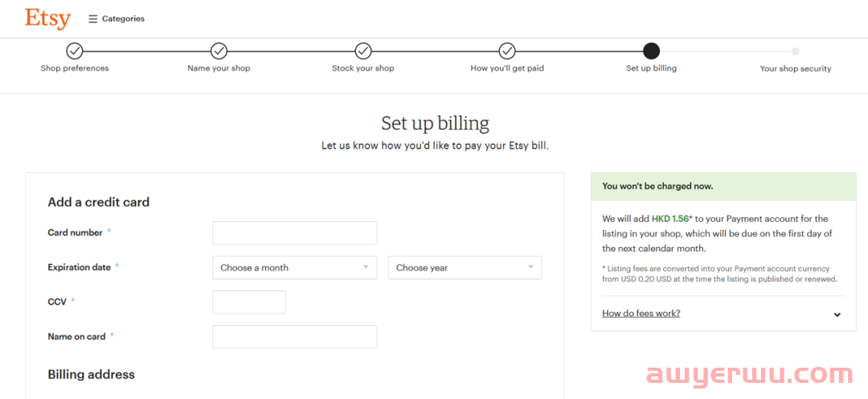
Task: Go to How you'll get paid step label
Action: 507,68
